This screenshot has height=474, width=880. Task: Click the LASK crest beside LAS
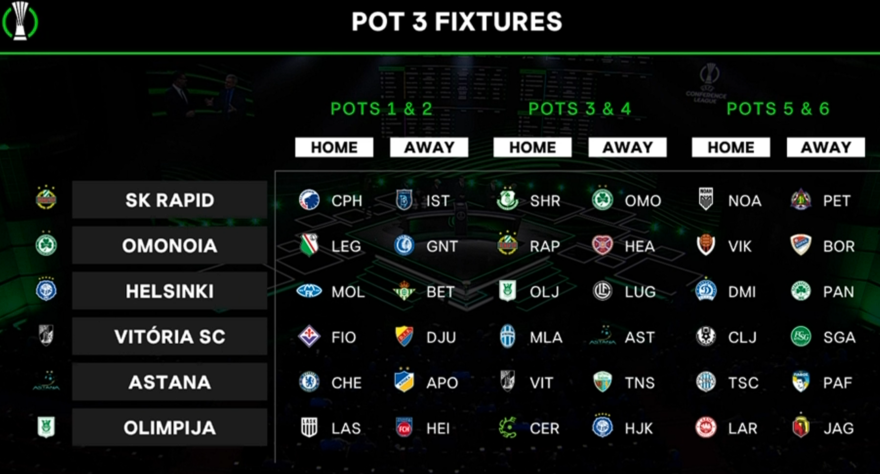[x=309, y=428]
